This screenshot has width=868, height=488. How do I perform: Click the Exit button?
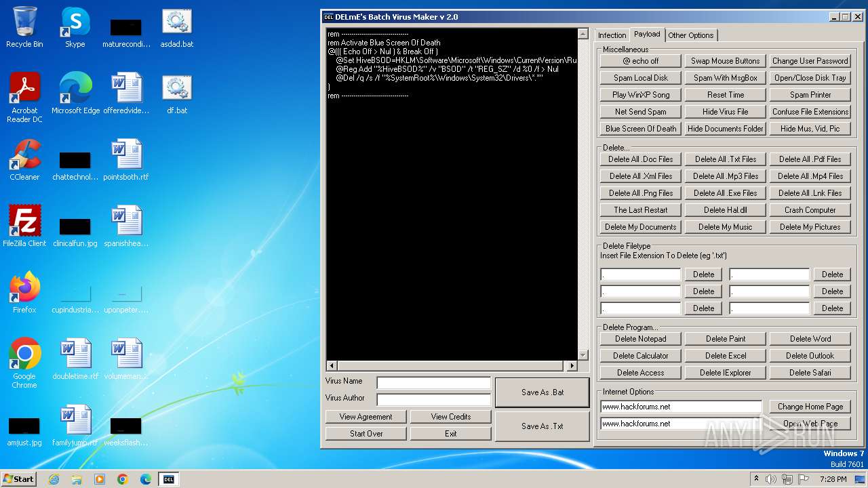(451, 434)
